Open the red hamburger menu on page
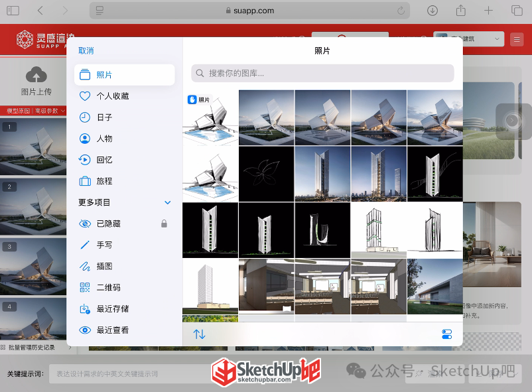Screen dimensions: 532x392 (x=517, y=39)
